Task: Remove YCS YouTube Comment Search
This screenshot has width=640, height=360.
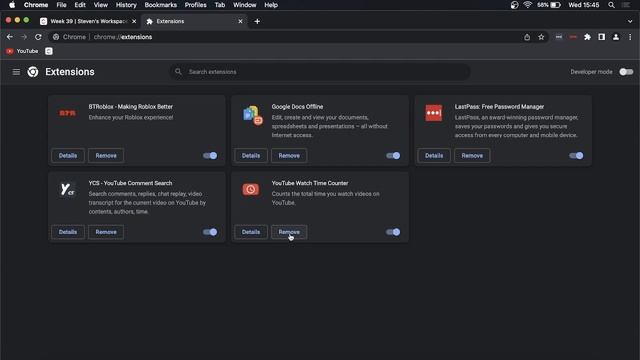Action: 106,232
